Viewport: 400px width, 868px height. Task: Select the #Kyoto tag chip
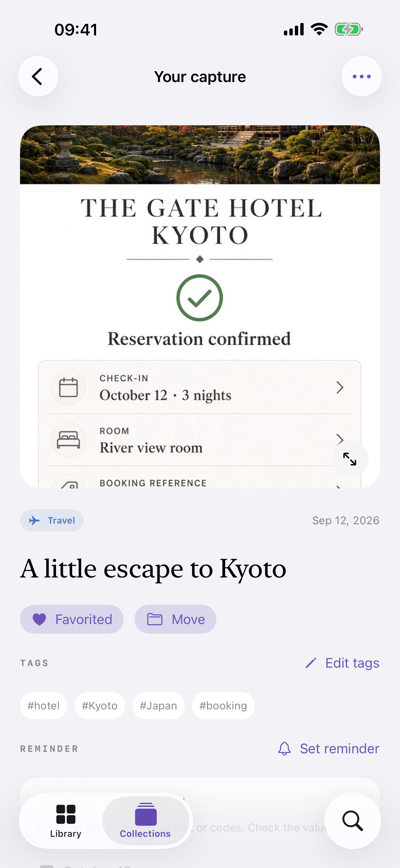(x=100, y=705)
